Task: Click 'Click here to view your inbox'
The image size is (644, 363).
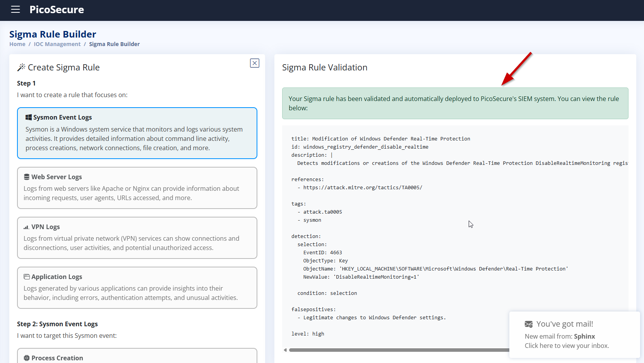Action: tap(567, 346)
